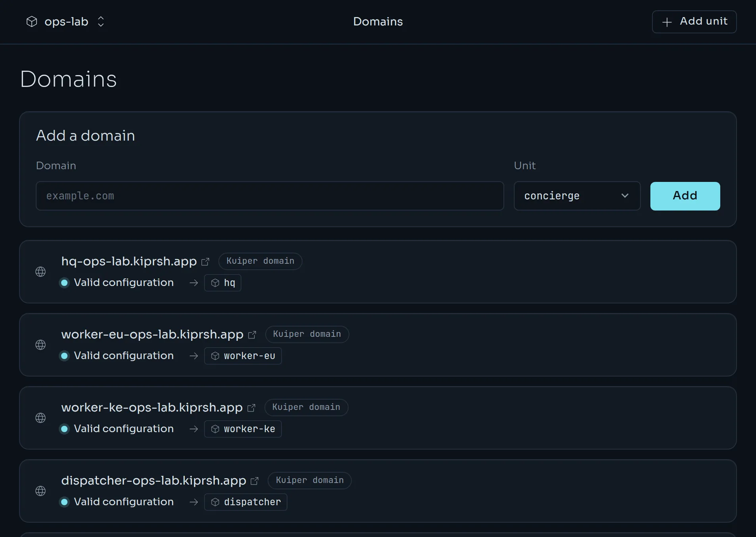
Task: Focus the example.com domain input field
Action: 270,196
